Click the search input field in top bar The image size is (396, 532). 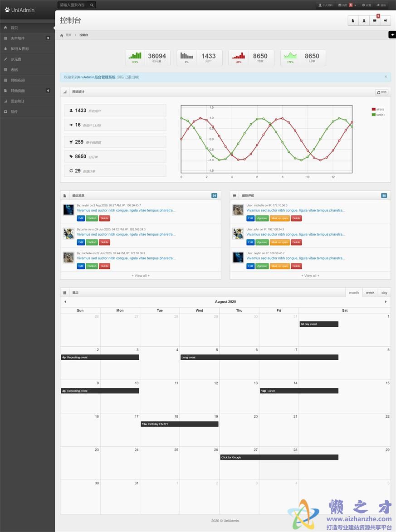click(73, 5)
